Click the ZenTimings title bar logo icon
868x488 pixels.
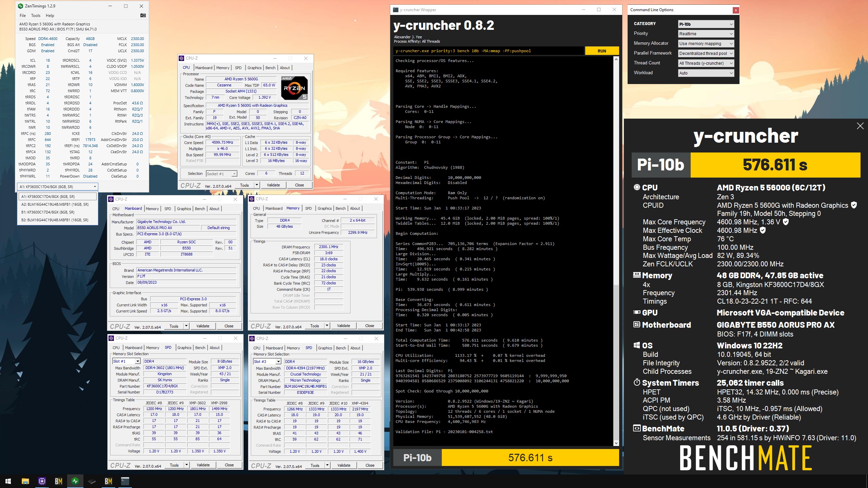(x=20, y=6)
